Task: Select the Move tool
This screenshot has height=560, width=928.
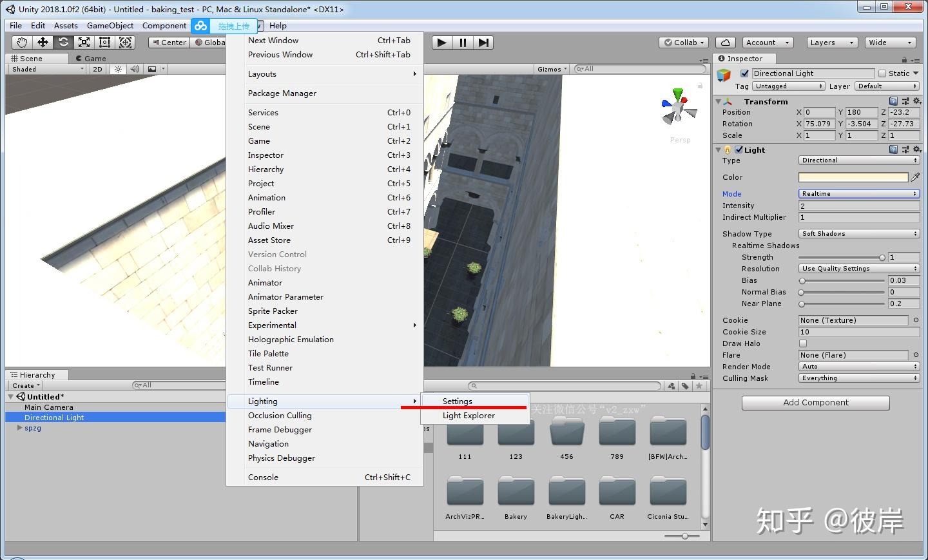Action: 43,43
